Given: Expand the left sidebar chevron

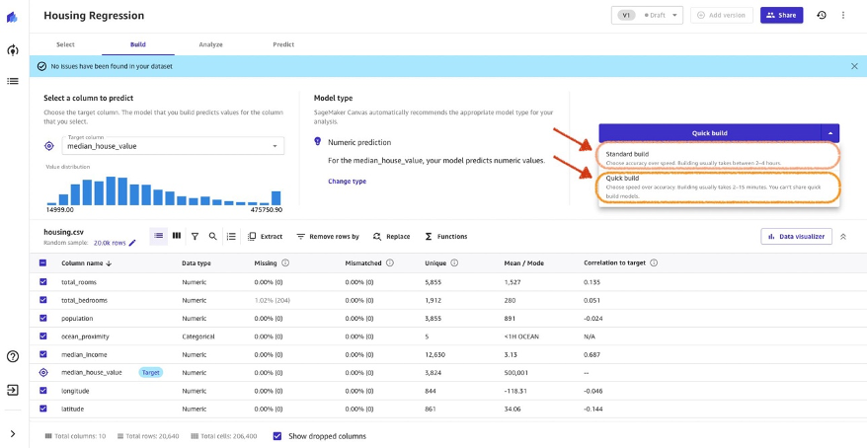Looking at the screenshot, I should [x=12, y=433].
